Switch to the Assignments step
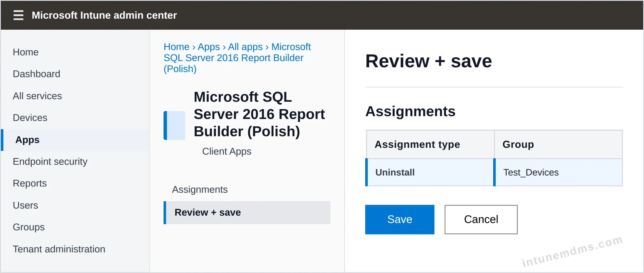Screen dimensions: 644x273 click(200, 189)
